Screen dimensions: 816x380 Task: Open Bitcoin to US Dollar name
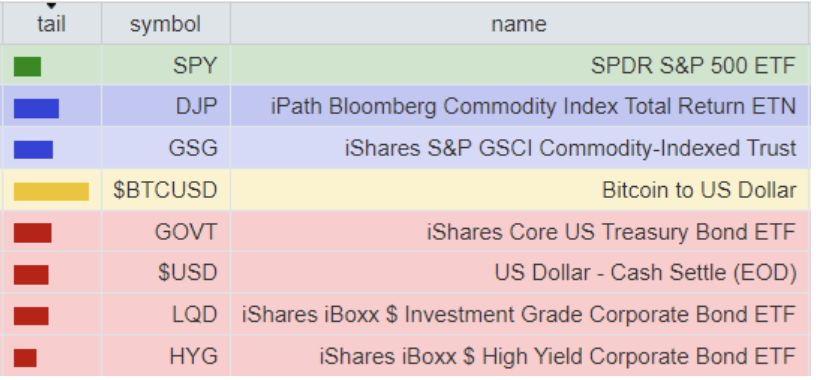pos(699,190)
